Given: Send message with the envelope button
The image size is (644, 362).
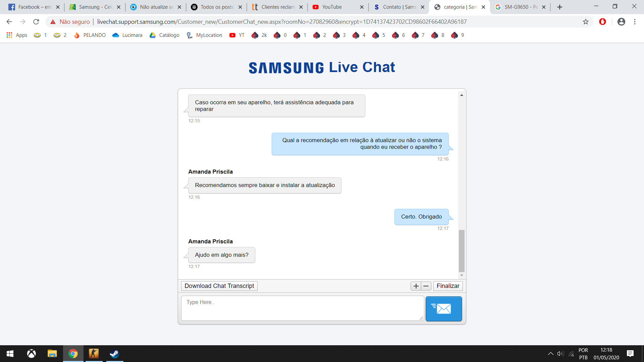Looking at the screenshot, I should pyautogui.click(x=444, y=309).
